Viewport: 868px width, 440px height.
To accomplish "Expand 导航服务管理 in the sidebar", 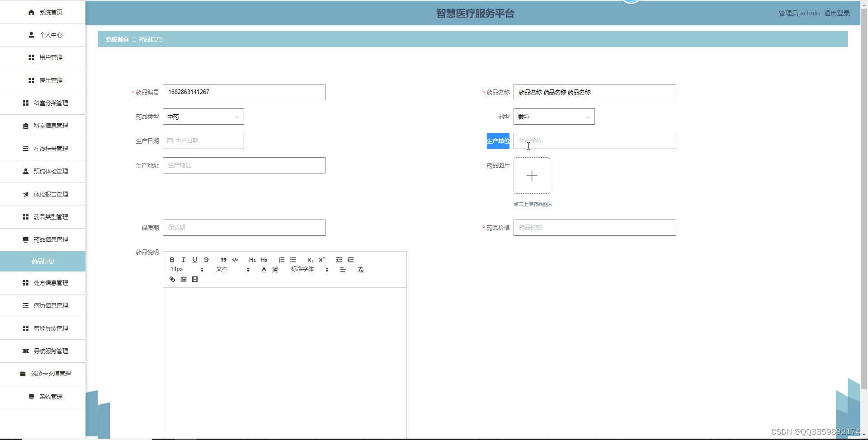I will 42,351.
